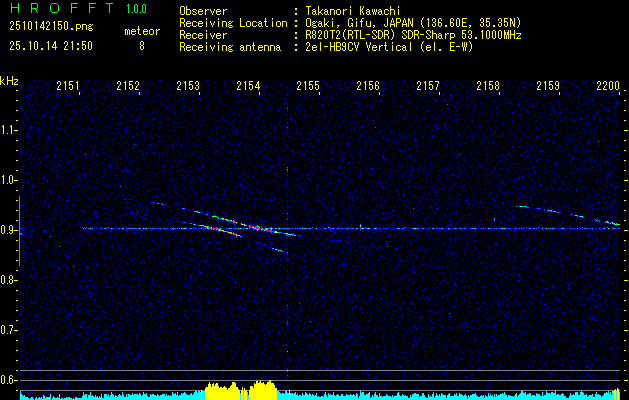629x400 pixels.
Task: Click the 2155 time marker
Action: (308, 86)
